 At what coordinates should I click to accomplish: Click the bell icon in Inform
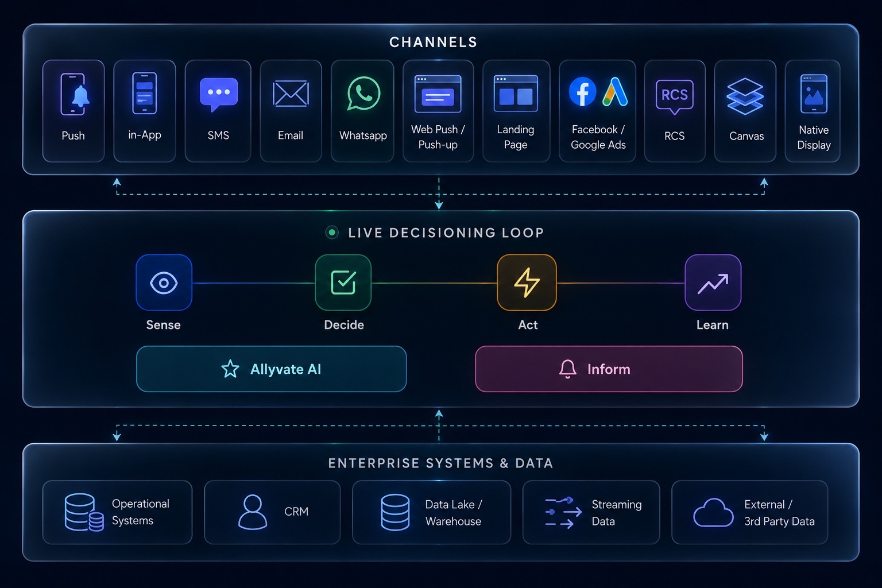coord(568,369)
